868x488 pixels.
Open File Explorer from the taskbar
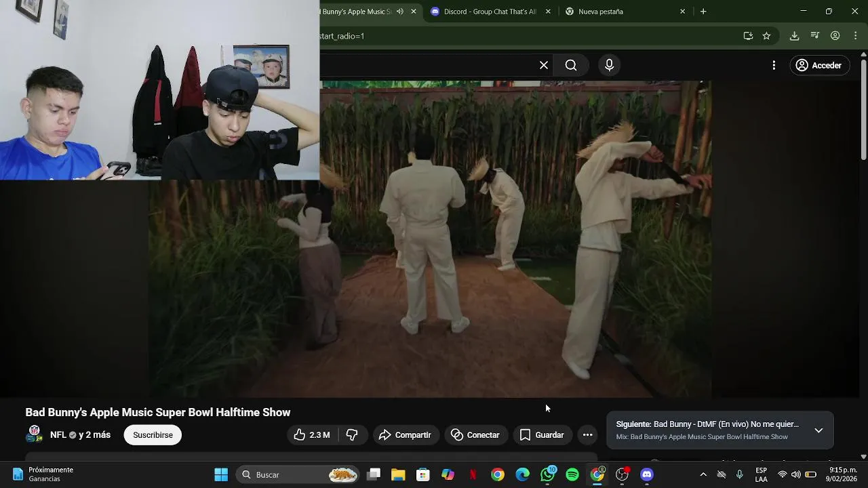click(x=398, y=474)
